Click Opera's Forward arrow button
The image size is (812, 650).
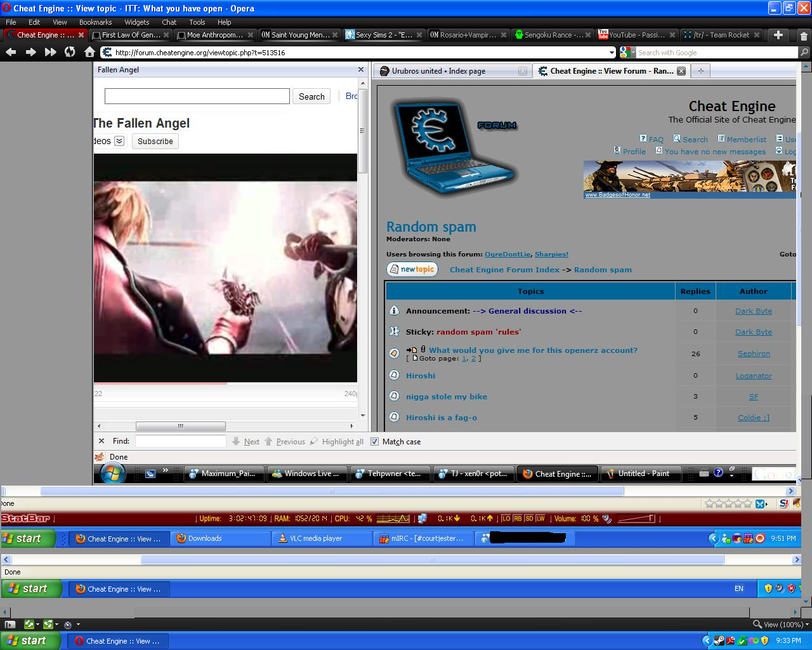click(30, 52)
